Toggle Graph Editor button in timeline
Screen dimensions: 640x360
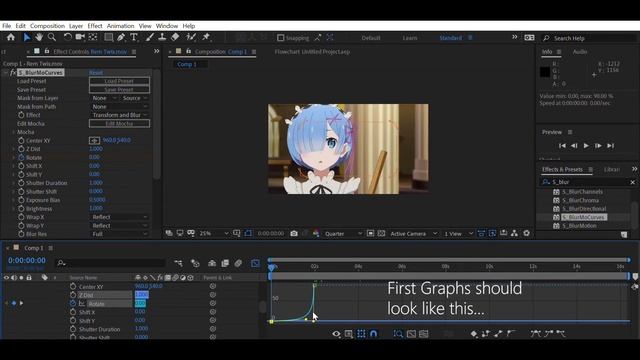tap(256, 263)
